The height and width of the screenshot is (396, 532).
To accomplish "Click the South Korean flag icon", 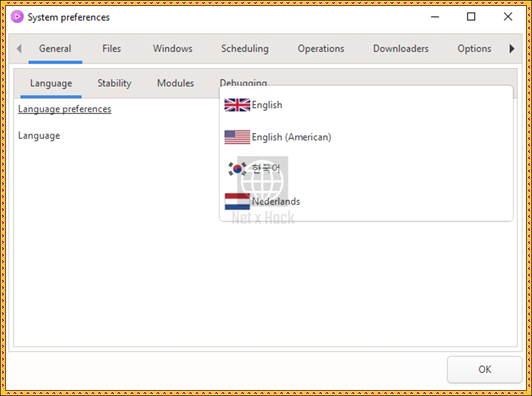I will point(237,168).
